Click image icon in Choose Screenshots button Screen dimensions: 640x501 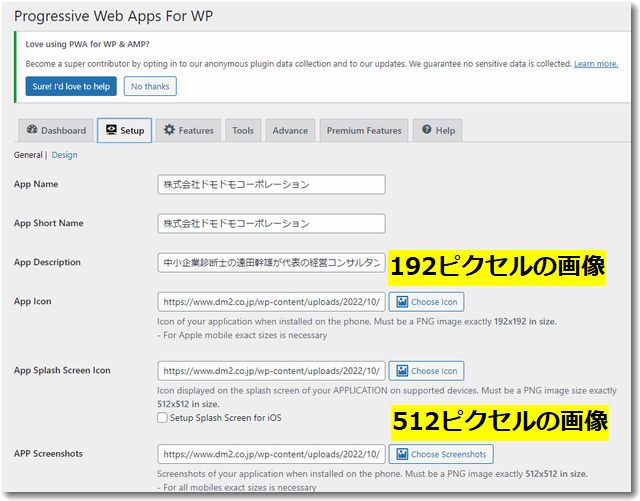(402, 454)
